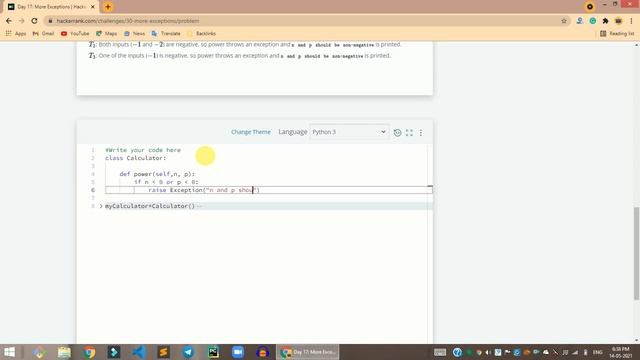Viewport: 640px width, 360px height.
Task: Open the Apps bookmark shortcut
Action: click(16, 33)
